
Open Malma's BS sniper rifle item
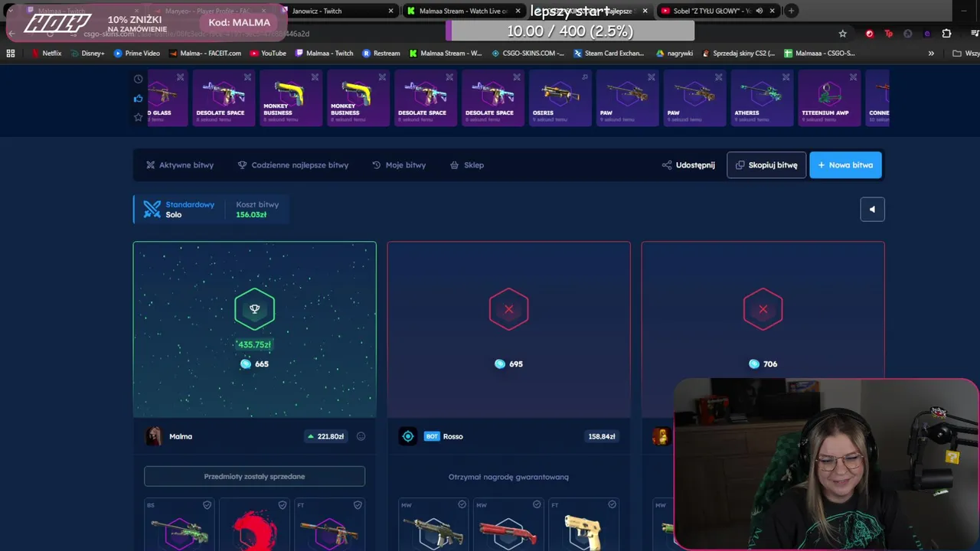[x=180, y=525]
